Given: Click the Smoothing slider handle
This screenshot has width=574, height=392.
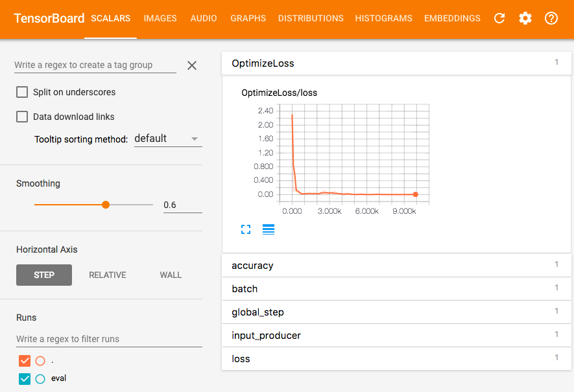Looking at the screenshot, I should click(106, 205).
